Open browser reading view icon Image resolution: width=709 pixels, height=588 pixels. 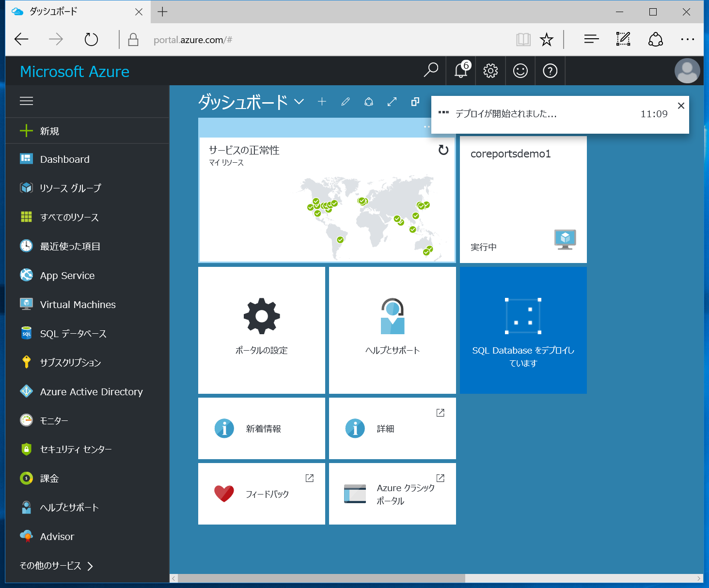pyautogui.click(x=523, y=39)
